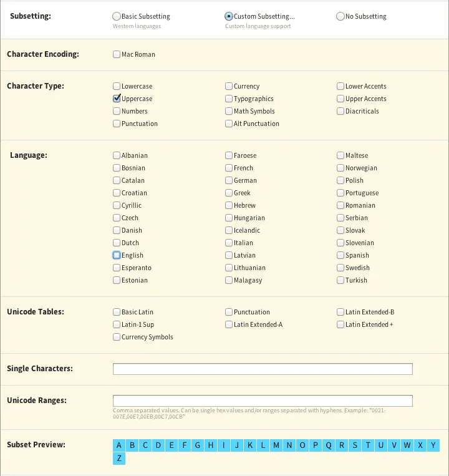Check the Basic Latin Unicode table
The height and width of the screenshot is (476, 449).
pyautogui.click(x=117, y=313)
